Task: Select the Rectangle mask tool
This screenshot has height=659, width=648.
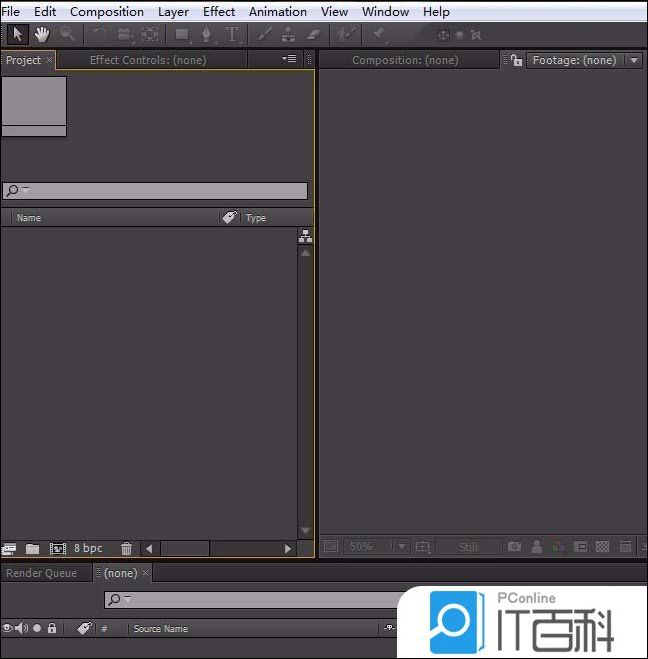Action: pos(182,34)
